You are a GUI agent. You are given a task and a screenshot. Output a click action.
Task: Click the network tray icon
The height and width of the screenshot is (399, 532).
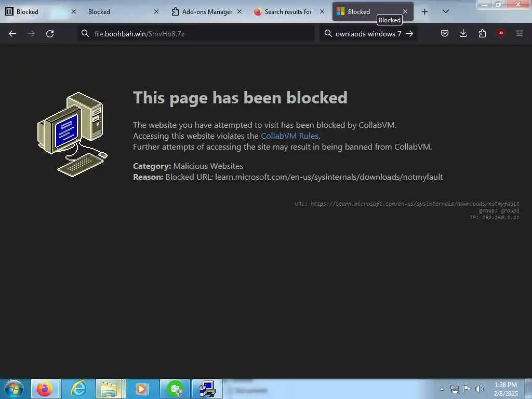[454, 389]
